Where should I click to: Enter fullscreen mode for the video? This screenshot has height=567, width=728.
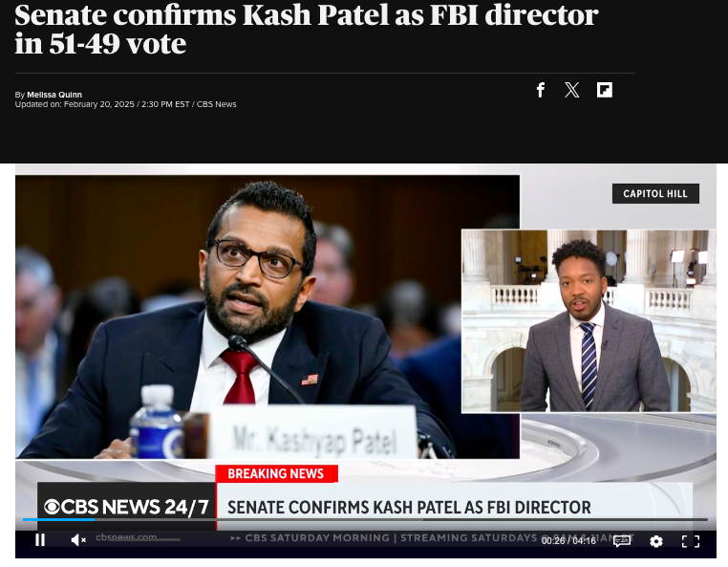point(691,541)
